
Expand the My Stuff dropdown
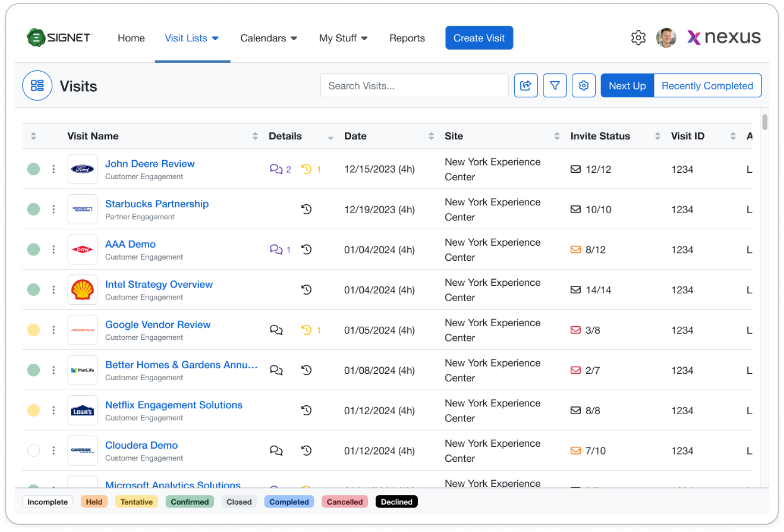343,38
